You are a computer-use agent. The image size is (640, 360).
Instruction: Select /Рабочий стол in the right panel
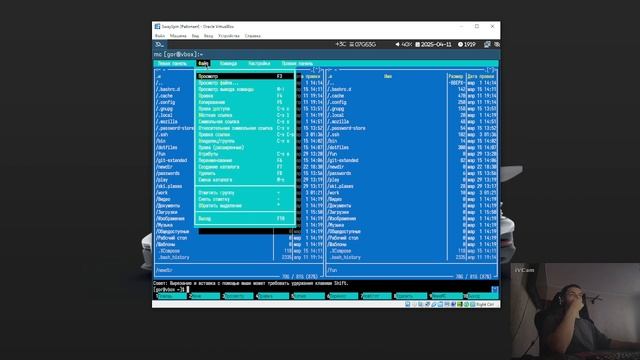(343, 238)
